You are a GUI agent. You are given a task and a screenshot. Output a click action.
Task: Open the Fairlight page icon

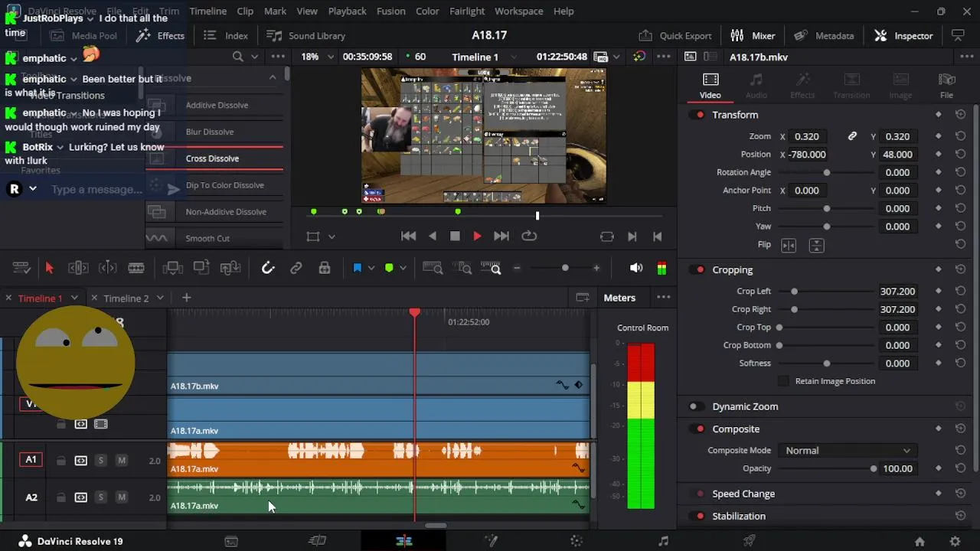click(663, 541)
